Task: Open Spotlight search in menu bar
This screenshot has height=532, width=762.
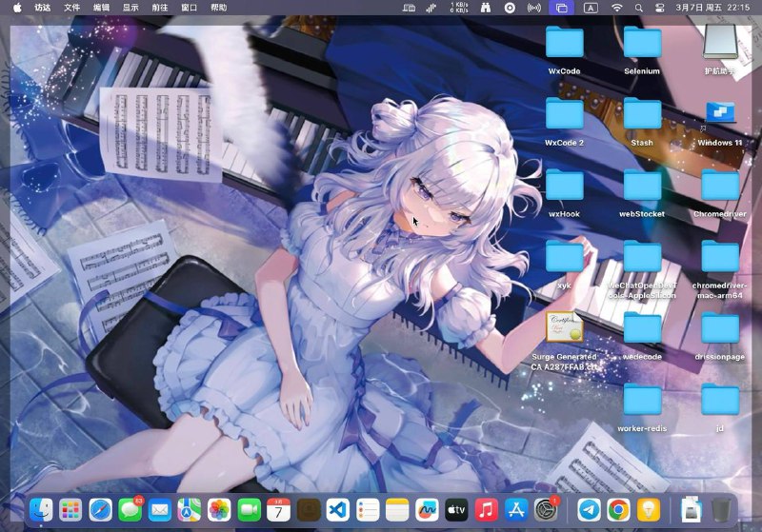Action: pyautogui.click(x=638, y=8)
